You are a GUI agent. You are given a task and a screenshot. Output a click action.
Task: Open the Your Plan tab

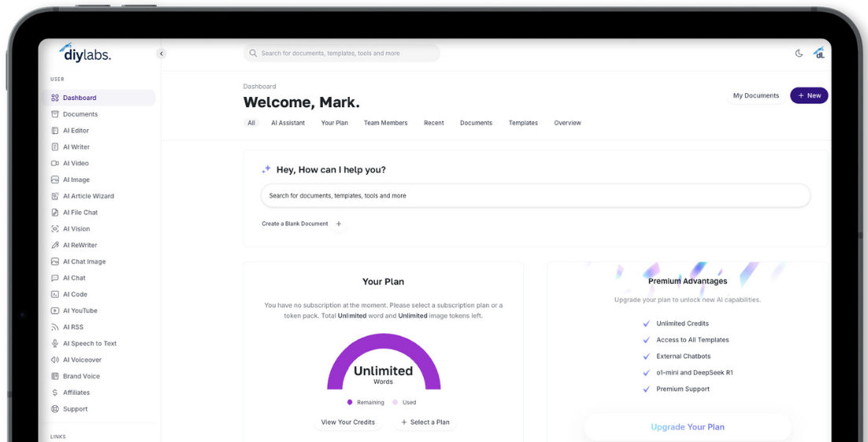[x=334, y=123]
